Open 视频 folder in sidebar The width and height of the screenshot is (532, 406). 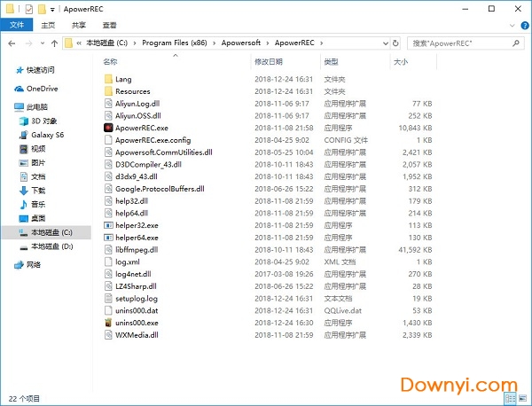click(x=32, y=149)
